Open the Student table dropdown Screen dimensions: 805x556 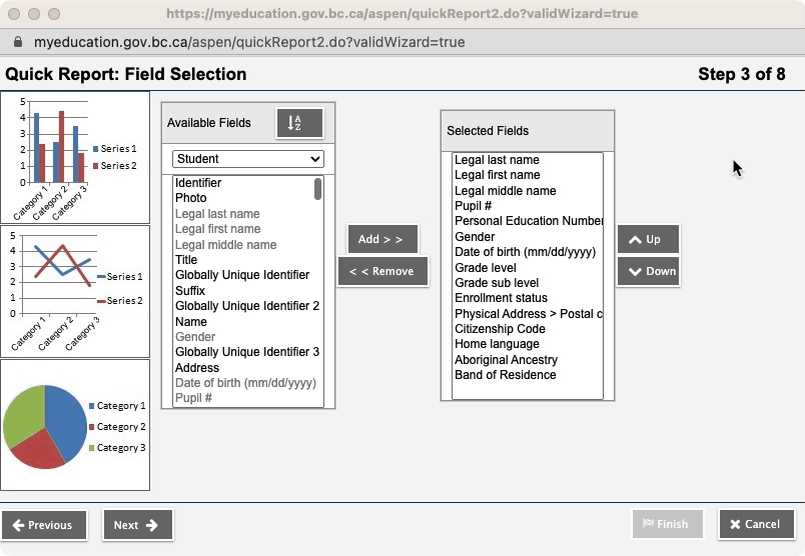(248, 159)
